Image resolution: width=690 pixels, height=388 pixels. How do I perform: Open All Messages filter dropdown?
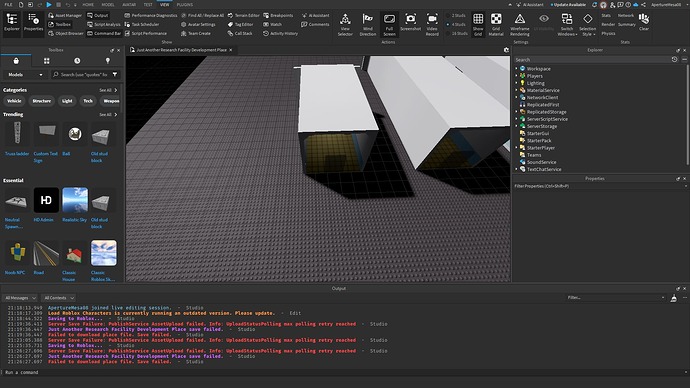pyautogui.click(x=20, y=298)
